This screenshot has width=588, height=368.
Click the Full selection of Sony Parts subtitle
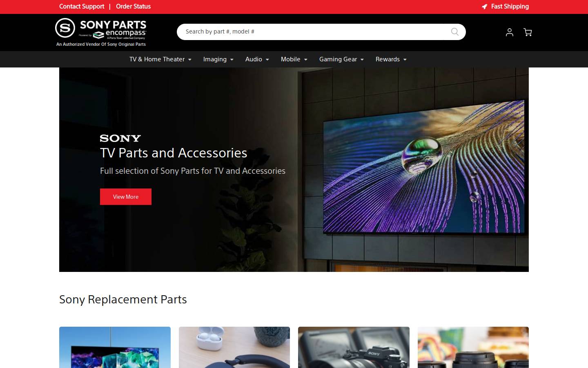tap(193, 171)
